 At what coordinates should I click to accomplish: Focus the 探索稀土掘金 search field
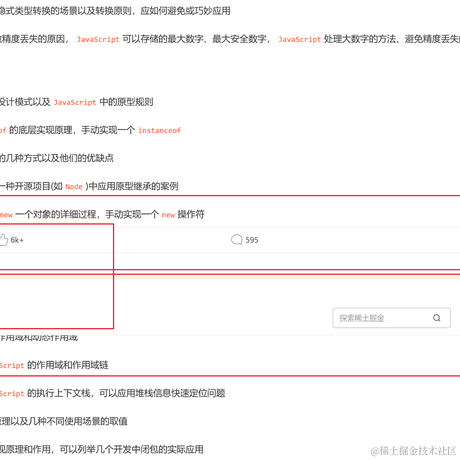click(x=391, y=318)
